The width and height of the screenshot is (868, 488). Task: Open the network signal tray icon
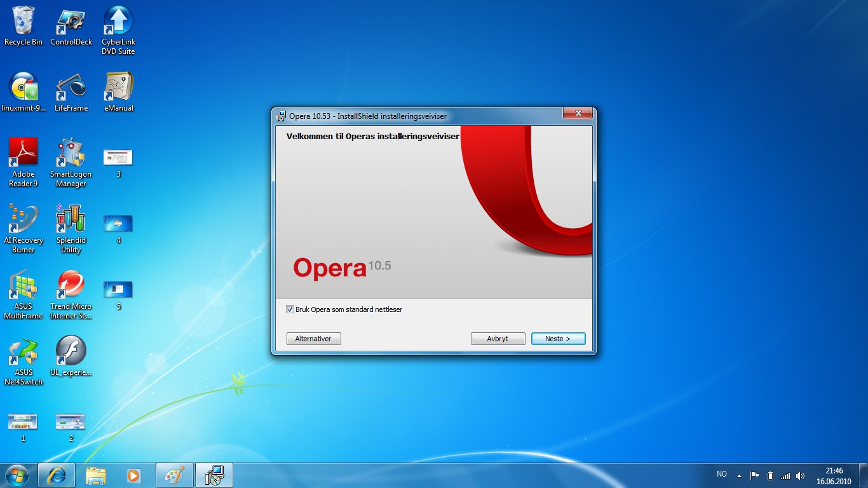tap(785, 475)
